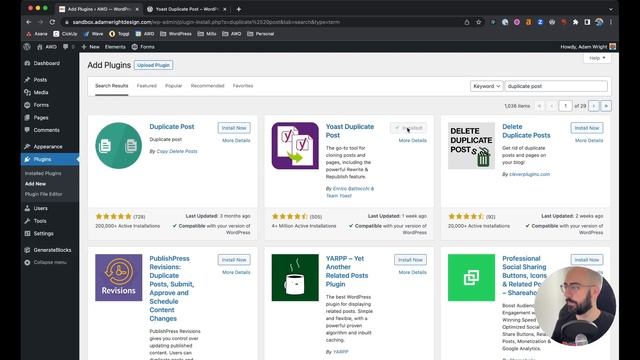This screenshot has width=640, height=360.
Task: Open Comments in the sidebar
Action: click(x=46, y=130)
